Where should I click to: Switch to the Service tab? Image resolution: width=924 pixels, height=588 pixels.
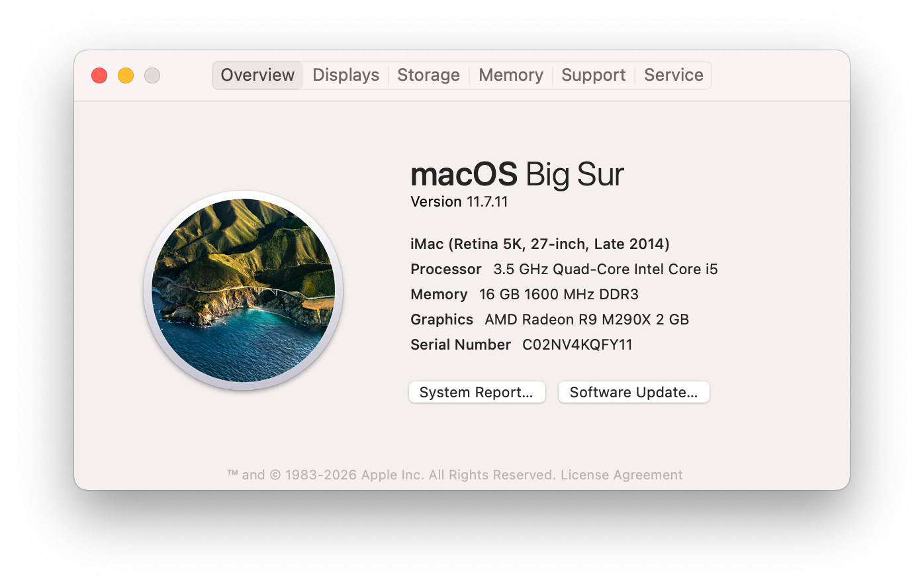click(x=673, y=75)
